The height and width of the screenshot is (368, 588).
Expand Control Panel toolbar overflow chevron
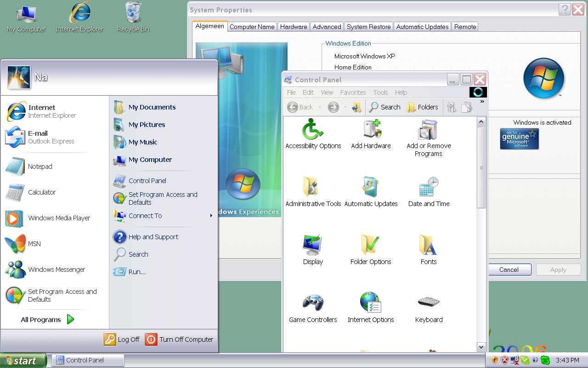click(482, 102)
